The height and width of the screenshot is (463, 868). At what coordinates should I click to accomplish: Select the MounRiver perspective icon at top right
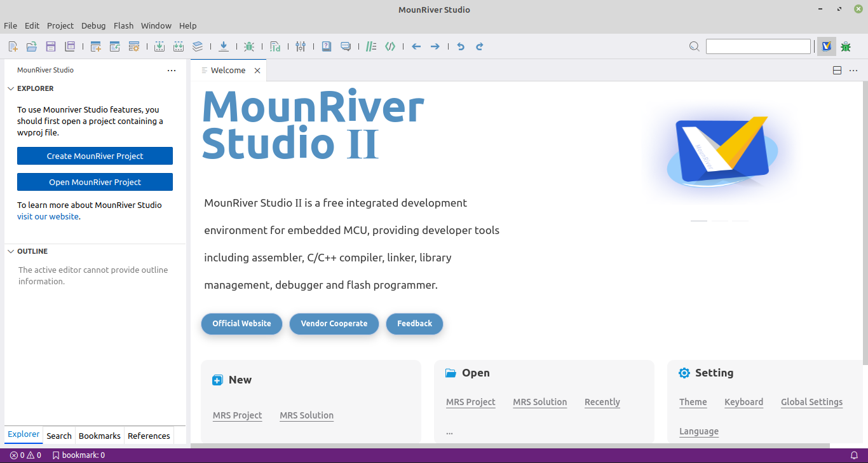(827, 46)
